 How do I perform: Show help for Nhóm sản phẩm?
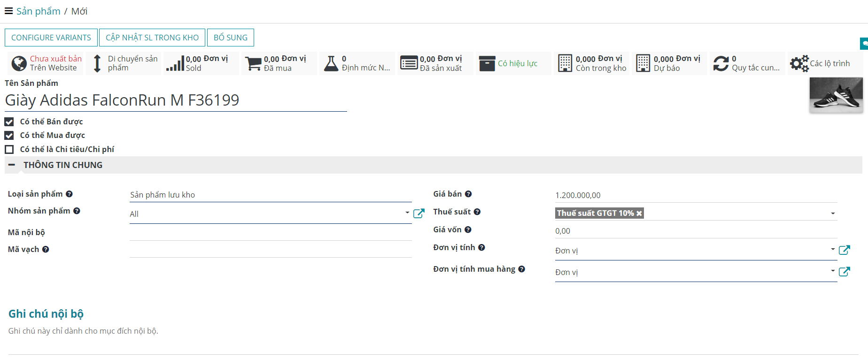pyautogui.click(x=77, y=211)
